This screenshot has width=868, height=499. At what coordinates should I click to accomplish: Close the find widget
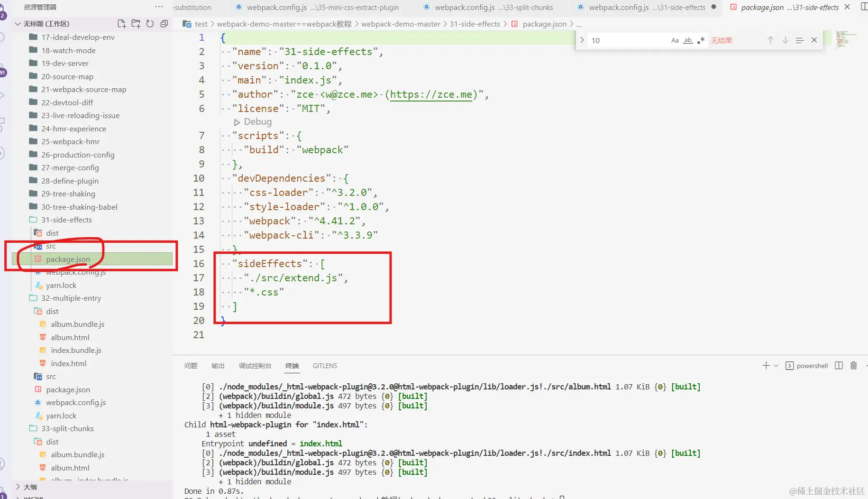coord(814,40)
